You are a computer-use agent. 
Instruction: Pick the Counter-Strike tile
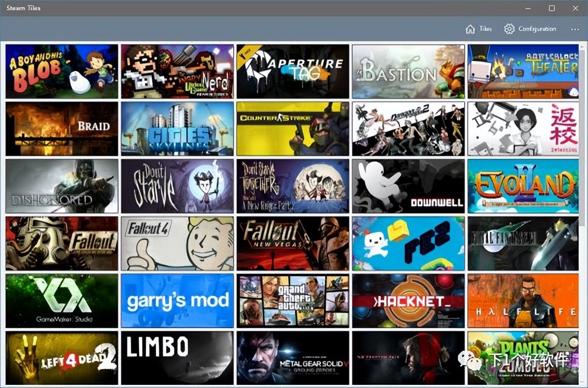293,128
